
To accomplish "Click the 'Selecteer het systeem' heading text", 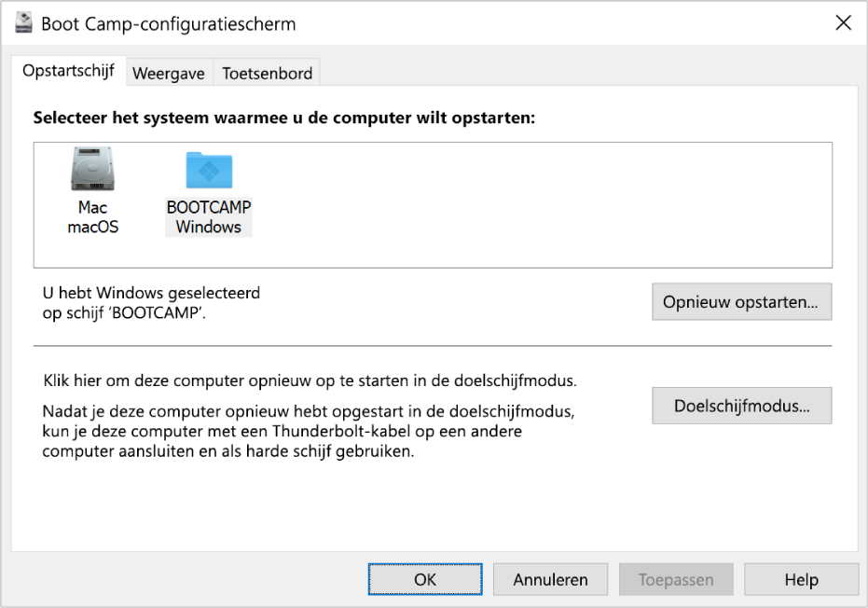I will coord(284,118).
